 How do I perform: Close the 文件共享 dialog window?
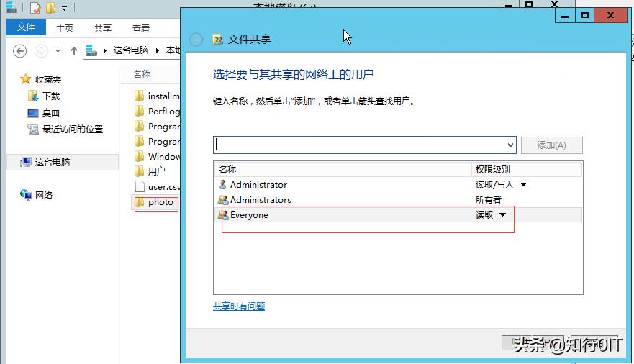coord(610,16)
